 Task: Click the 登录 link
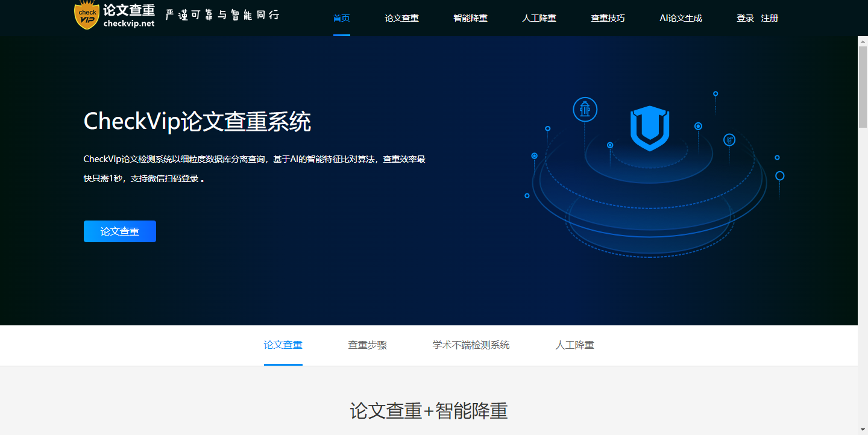click(745, 18)
